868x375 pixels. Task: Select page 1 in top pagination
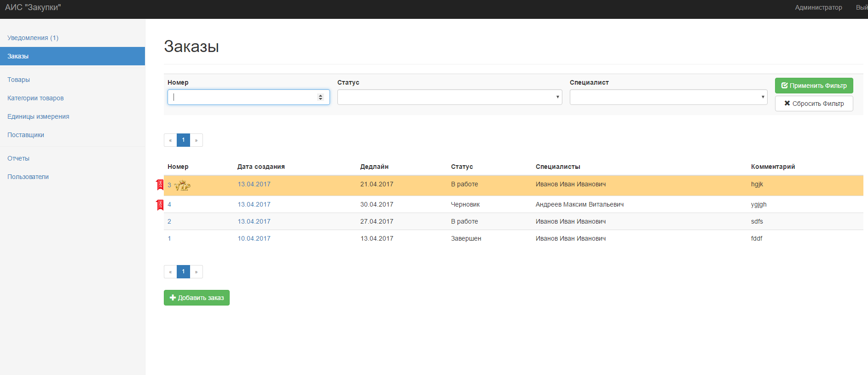(183, 140)
